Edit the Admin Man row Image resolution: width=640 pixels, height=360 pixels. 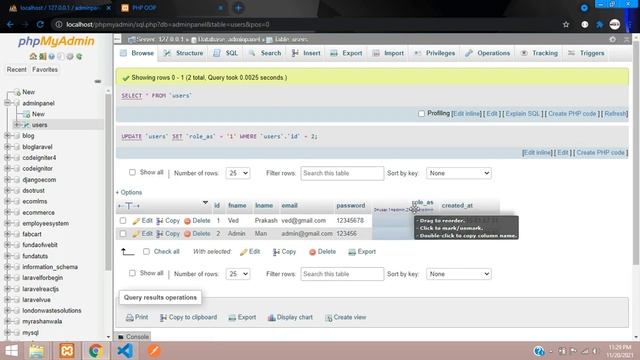[142, 234]
